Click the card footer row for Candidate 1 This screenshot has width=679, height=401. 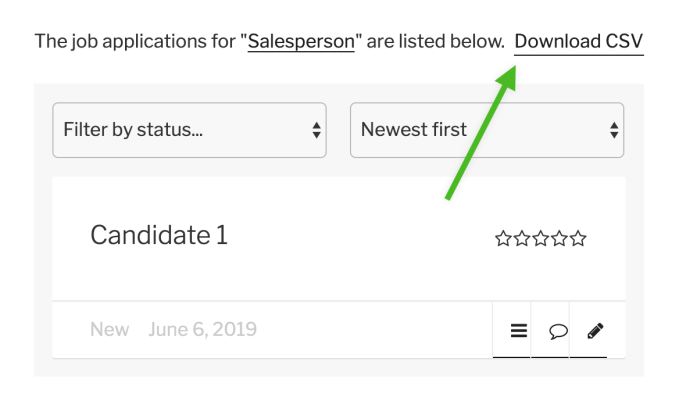point(339,330)
